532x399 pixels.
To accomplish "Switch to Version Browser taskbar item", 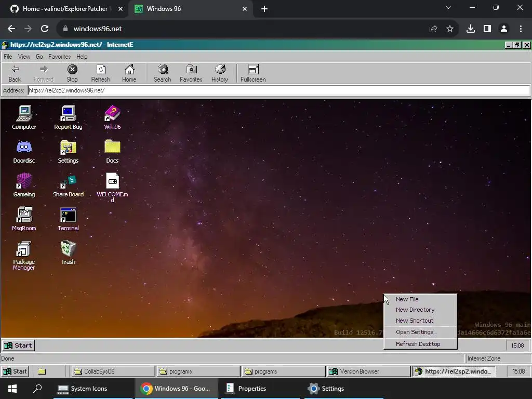I will (x=369, y=371).
